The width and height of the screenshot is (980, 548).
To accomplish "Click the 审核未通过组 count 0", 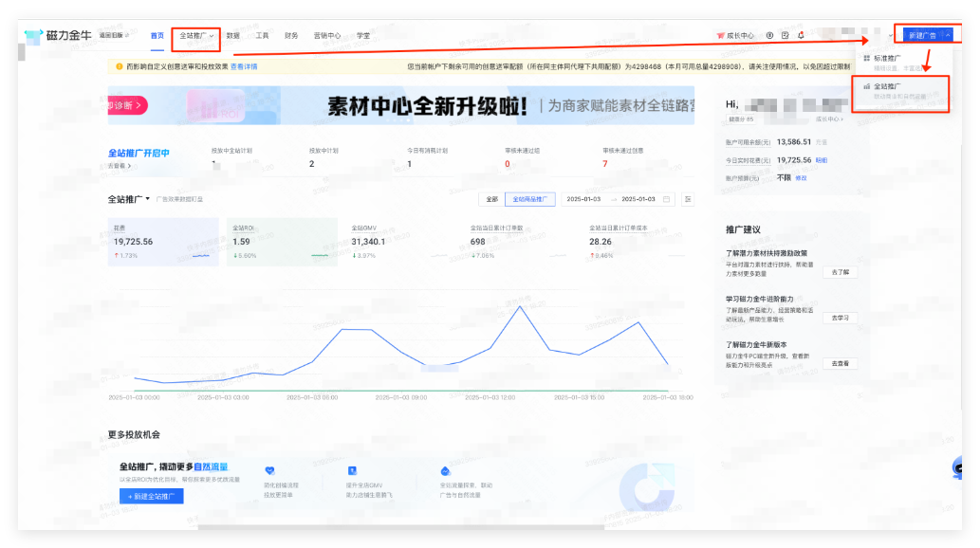I will tap(508, 164).
